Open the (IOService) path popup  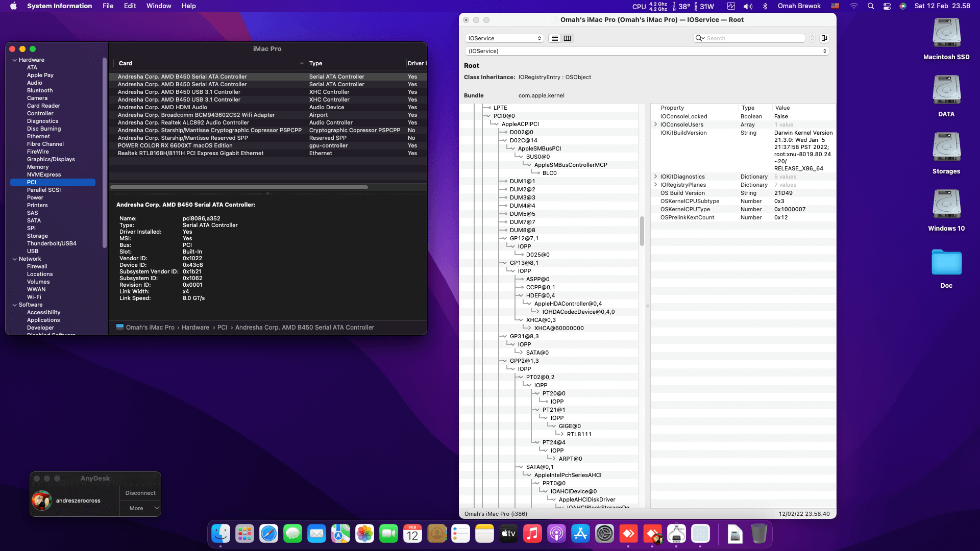point(647,51)
